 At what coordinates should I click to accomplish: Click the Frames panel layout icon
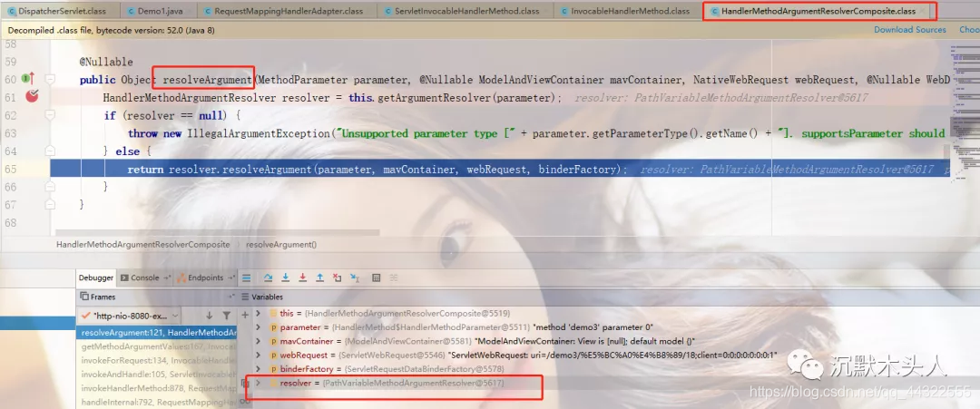[85, 297]
